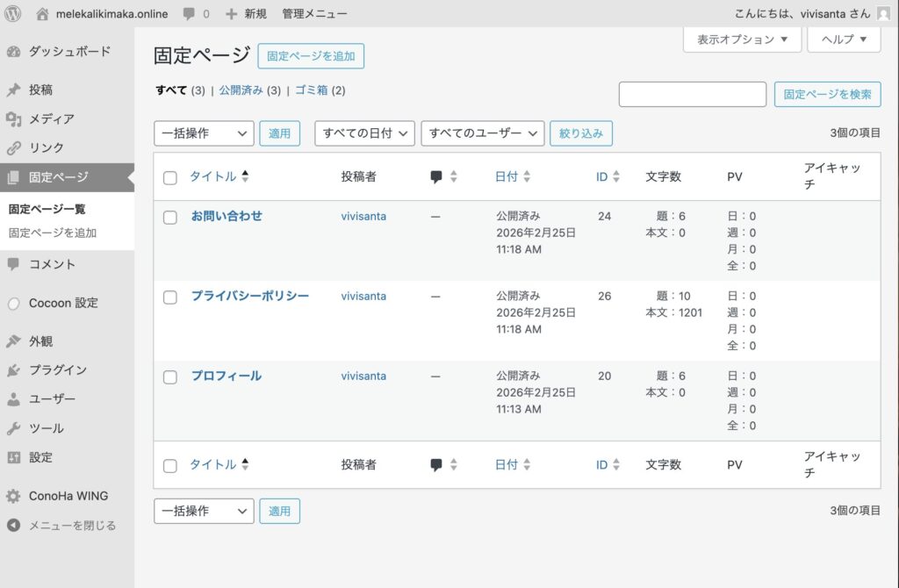Expand the すべての日付 date filter
Screen dimensions: 899x588
coord(363,133)
